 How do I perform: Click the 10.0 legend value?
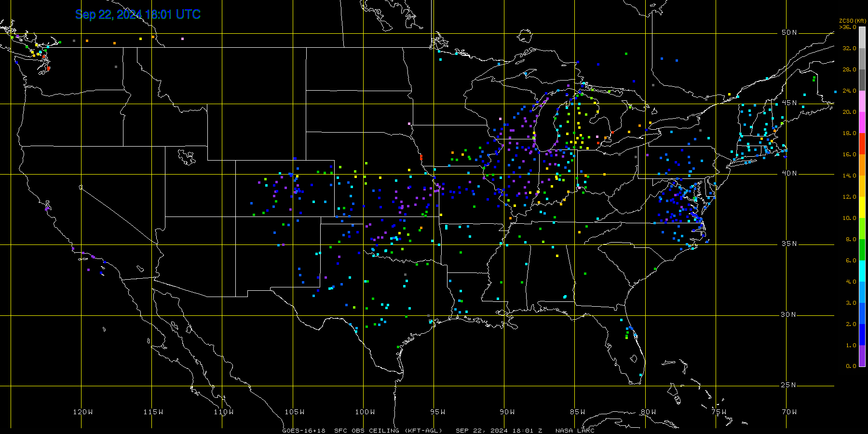(x=849, y=218)
